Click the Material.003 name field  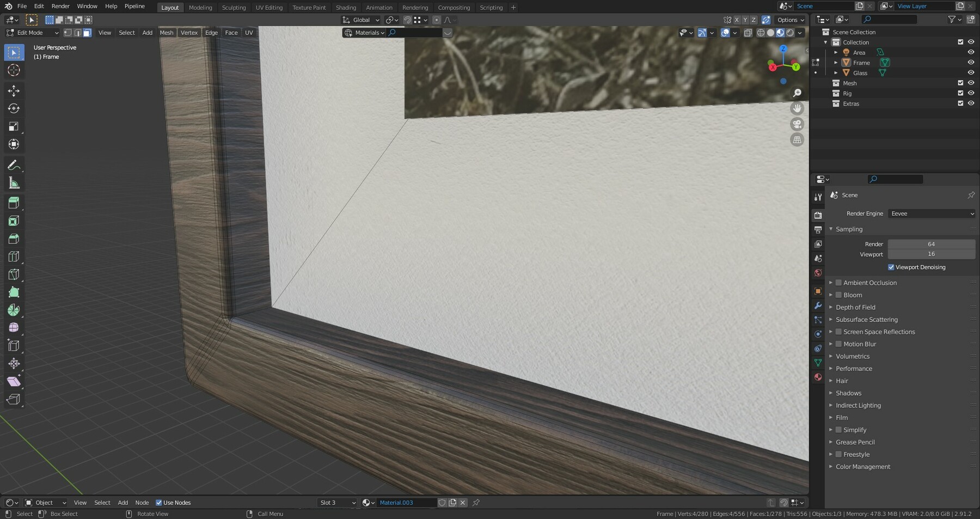click(x=406, y=503)
